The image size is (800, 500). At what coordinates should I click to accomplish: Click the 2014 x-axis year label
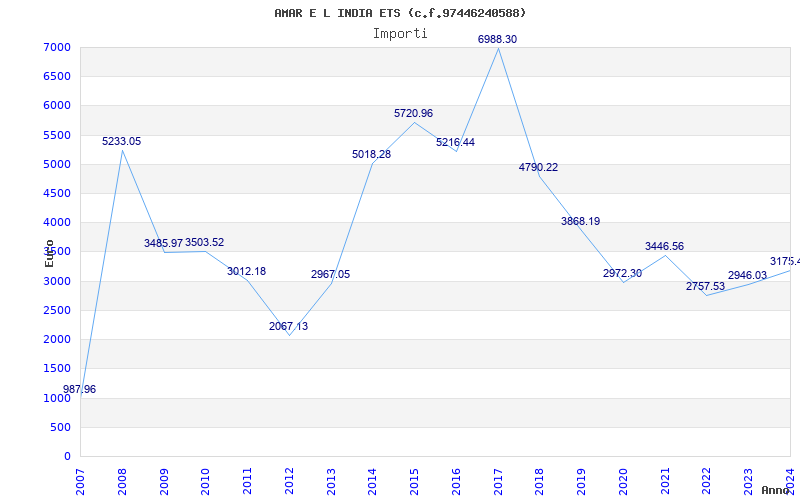pos(372,482)
